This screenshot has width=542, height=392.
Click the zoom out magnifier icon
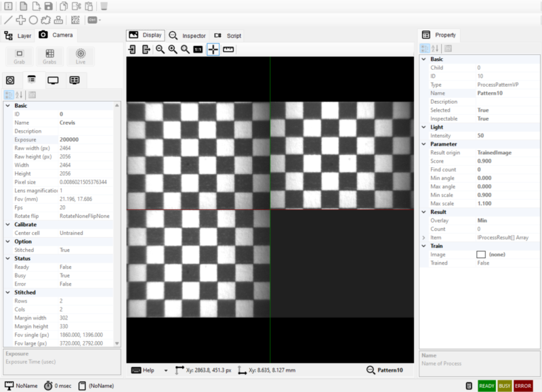click(x=160, y=49)
